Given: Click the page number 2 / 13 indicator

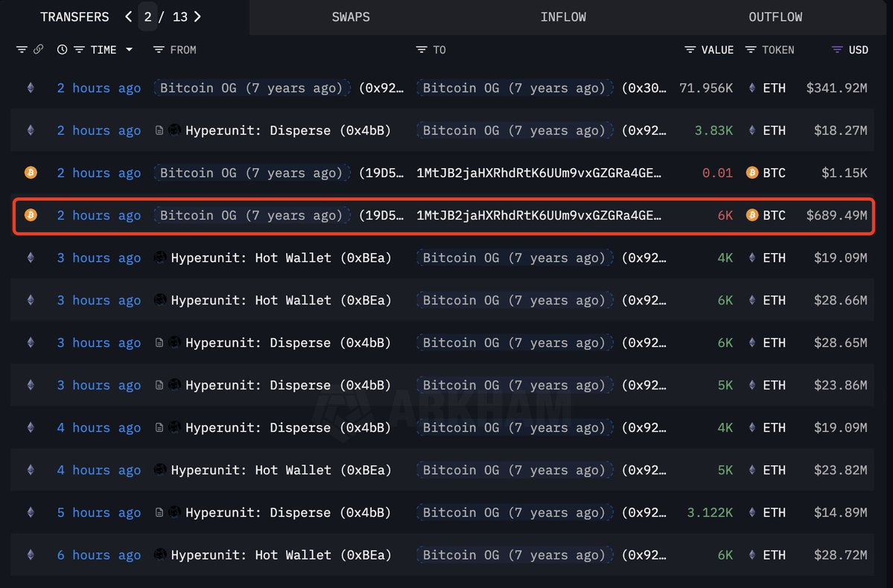Looking at the screenshot, I should 162,16.
